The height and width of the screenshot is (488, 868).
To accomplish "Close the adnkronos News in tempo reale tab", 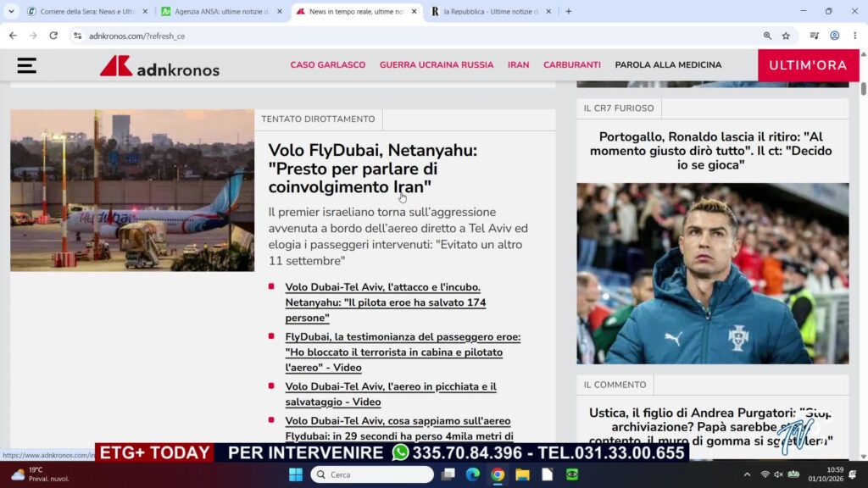I will [x=414, y=11].
